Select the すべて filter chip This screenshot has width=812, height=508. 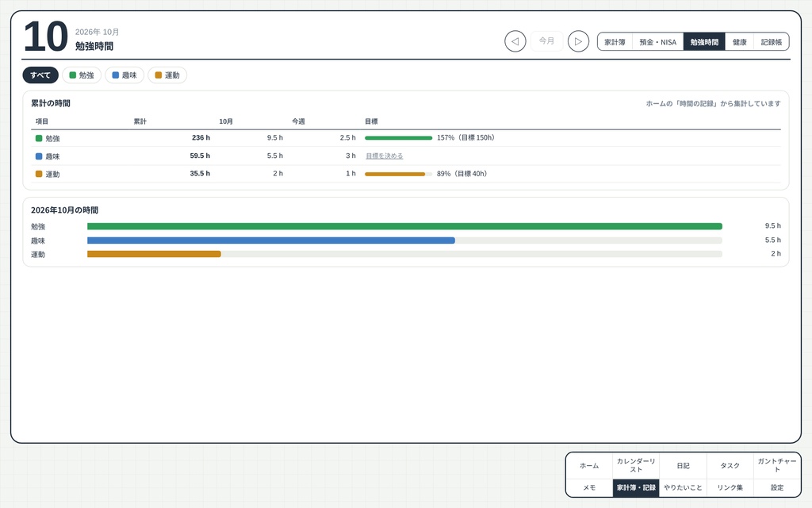[x=40, y=75]
